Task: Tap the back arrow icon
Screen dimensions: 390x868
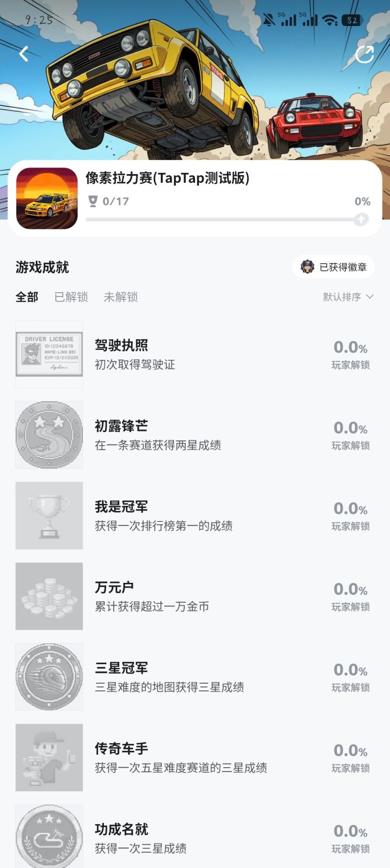Action: 24,54
